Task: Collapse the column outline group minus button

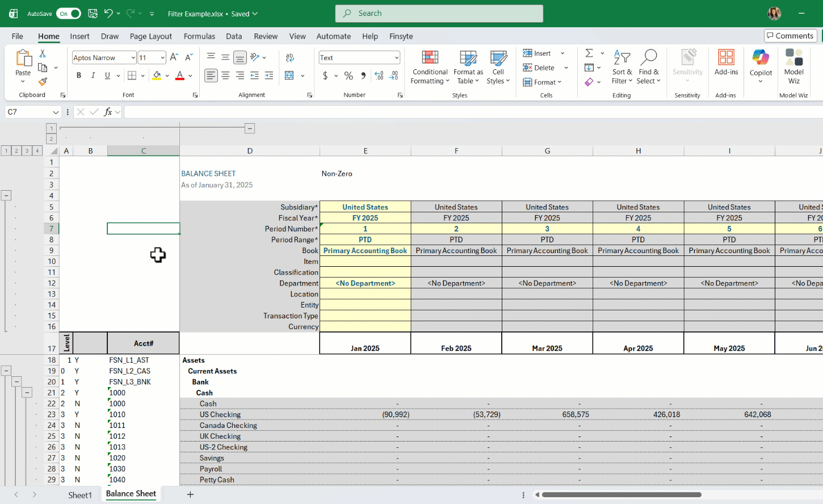Action: 250,129
